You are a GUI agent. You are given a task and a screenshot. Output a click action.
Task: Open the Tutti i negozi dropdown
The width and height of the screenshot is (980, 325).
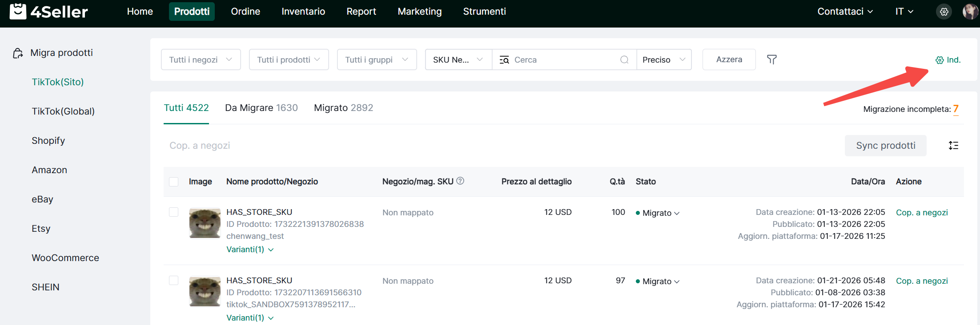(x=201, y=59)
